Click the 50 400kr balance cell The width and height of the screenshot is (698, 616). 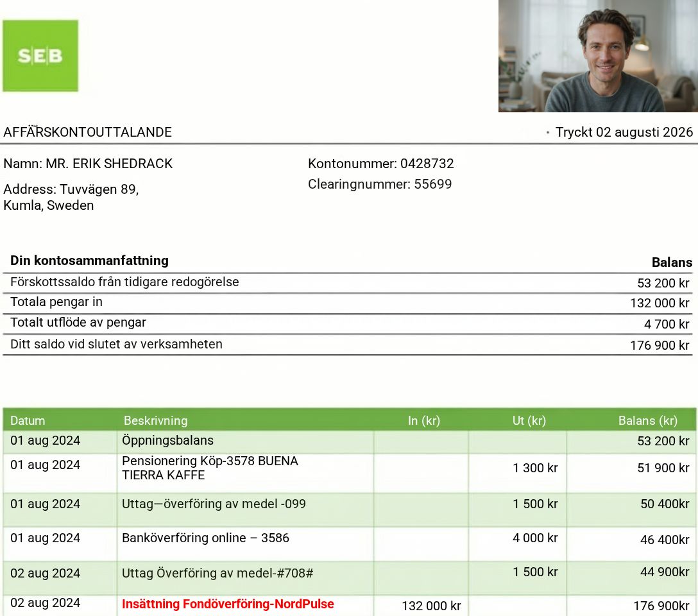click(665, 504)
